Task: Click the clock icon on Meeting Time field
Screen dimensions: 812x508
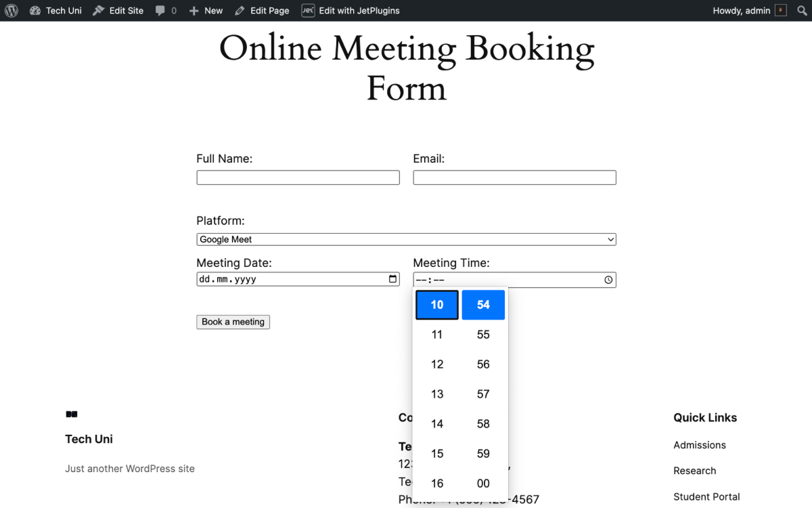Action: coord(608,279)
